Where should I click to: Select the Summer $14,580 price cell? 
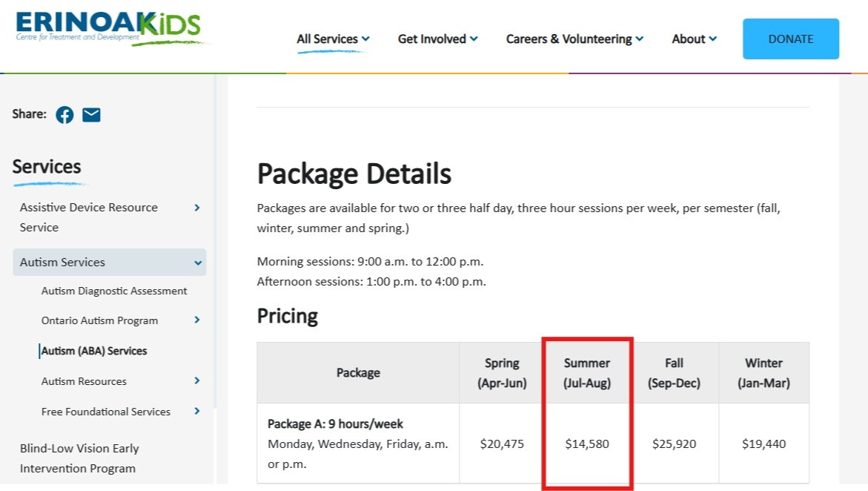[587, 444]
